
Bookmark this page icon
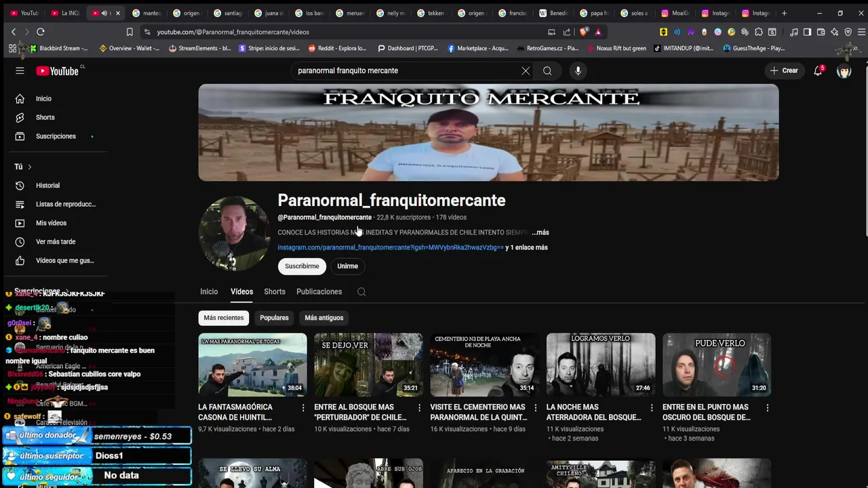130,32
